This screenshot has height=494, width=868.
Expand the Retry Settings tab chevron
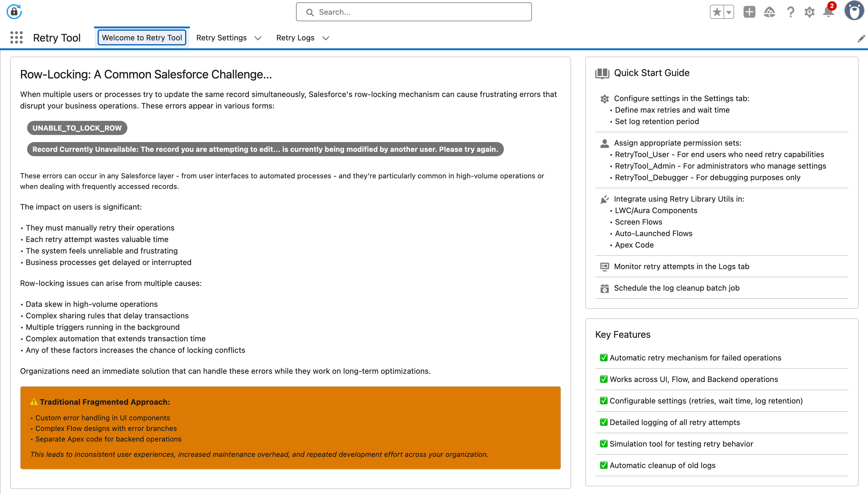[x=258, y=38]
